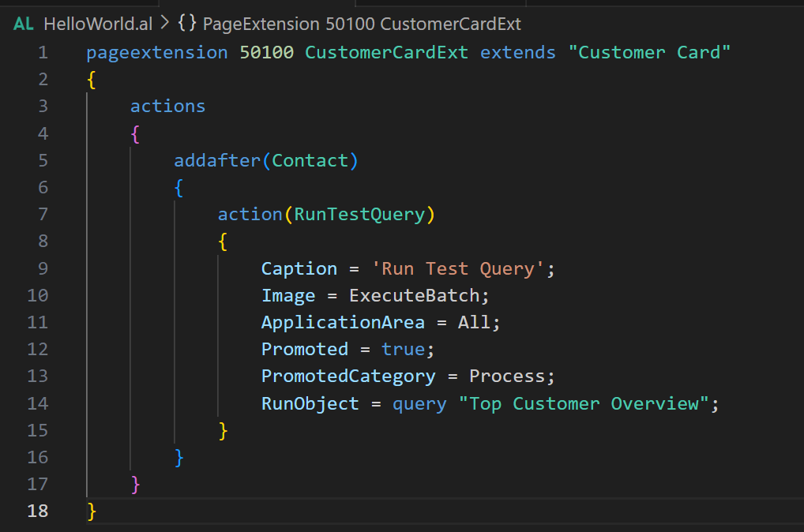
Task: Click the RunTestQuery action name
Action: click(x=359, y=214)
